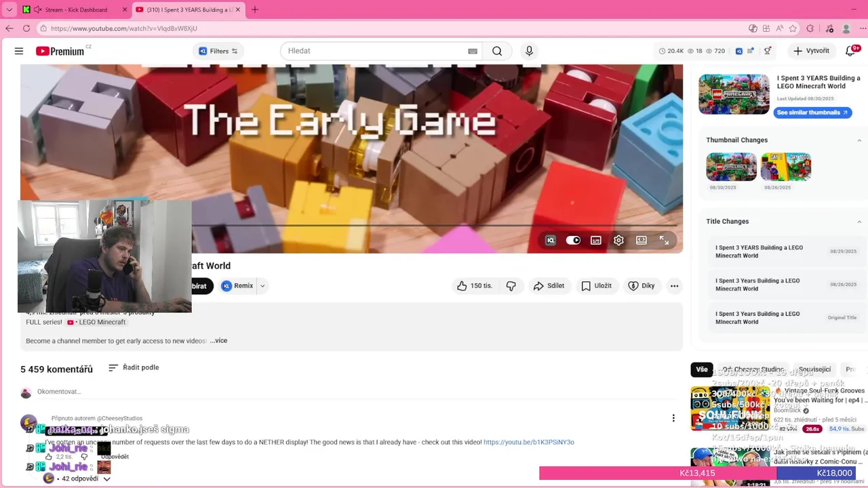Open the on-screen keyboard icon in search
The height and width of the screenshot is (488, 868).
point(473,51)
